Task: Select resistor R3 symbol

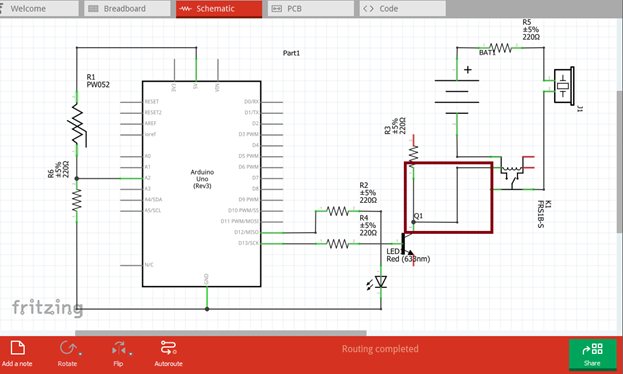Action: [x=413, y=156]
